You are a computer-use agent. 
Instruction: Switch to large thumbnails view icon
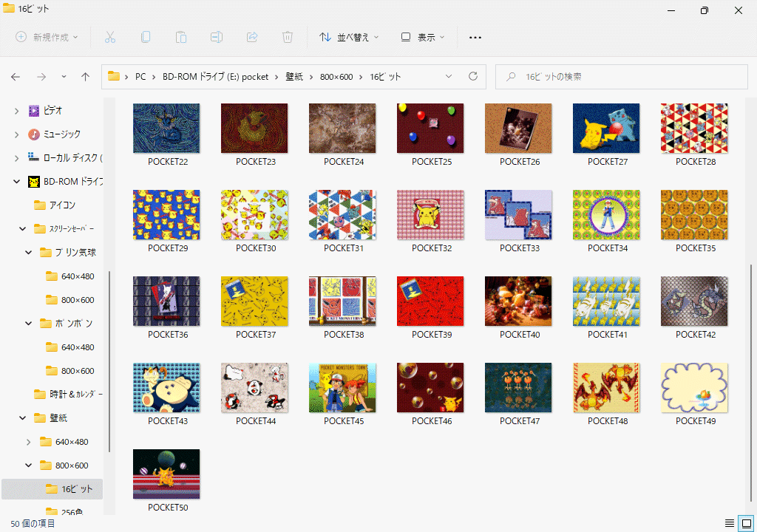pos(747,523)
